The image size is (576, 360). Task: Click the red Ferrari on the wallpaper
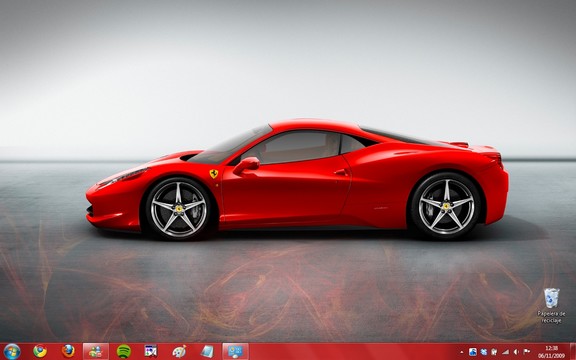298,179
